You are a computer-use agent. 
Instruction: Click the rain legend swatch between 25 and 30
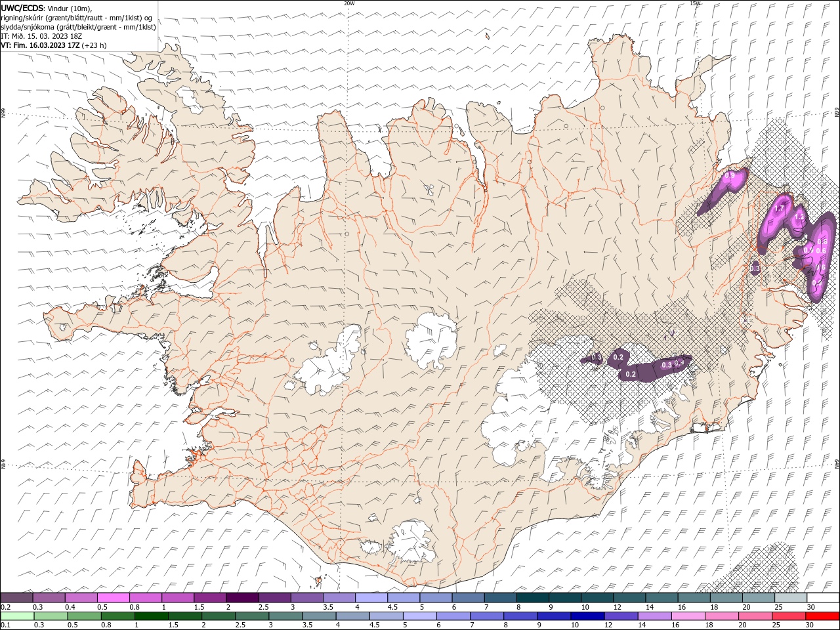tap(789, 616)
